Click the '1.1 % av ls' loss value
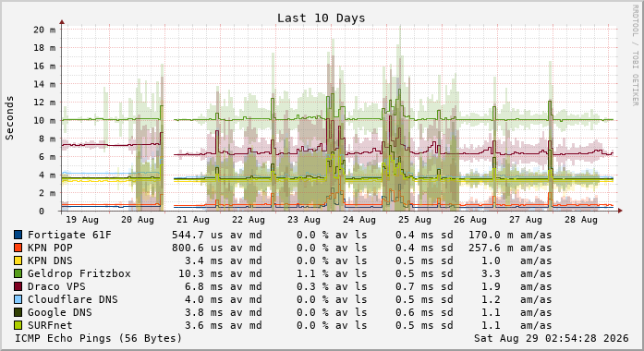The height and width of the screenshot is (351, 644). [332, 273]
